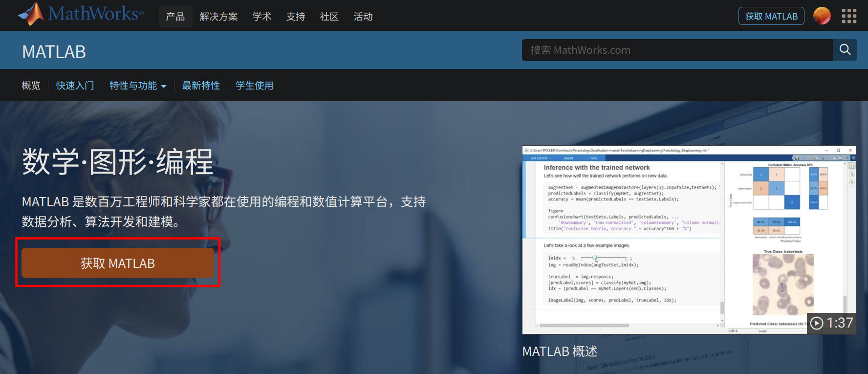Open the 学术 menu
Screen dimensions: 868x374
tap(262, 17)
